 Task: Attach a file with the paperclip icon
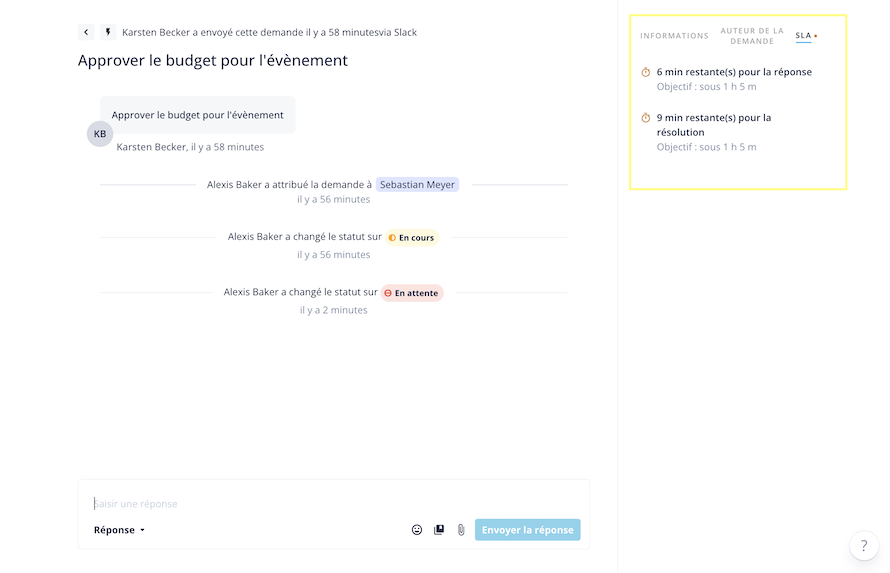pyautogui.click(x=461, y=530)
